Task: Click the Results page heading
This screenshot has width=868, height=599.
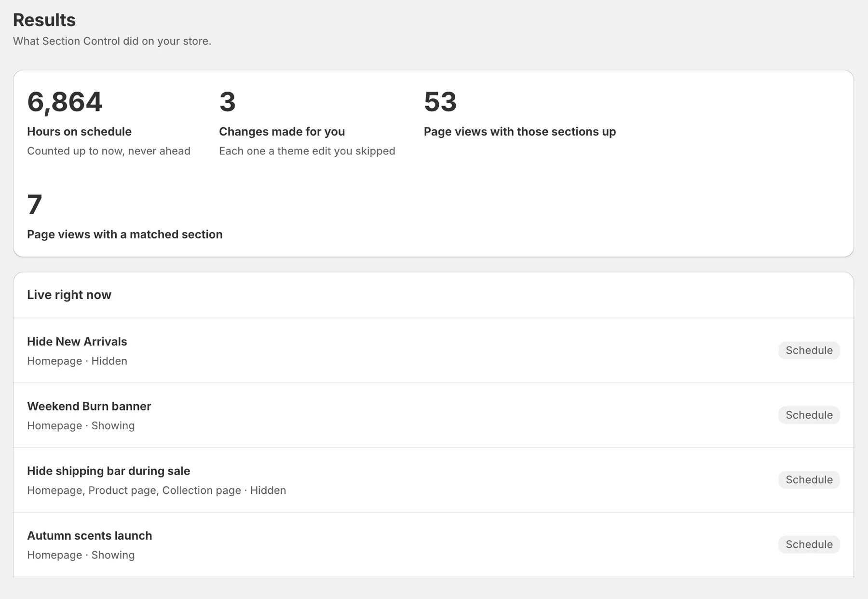Action: 44,20
